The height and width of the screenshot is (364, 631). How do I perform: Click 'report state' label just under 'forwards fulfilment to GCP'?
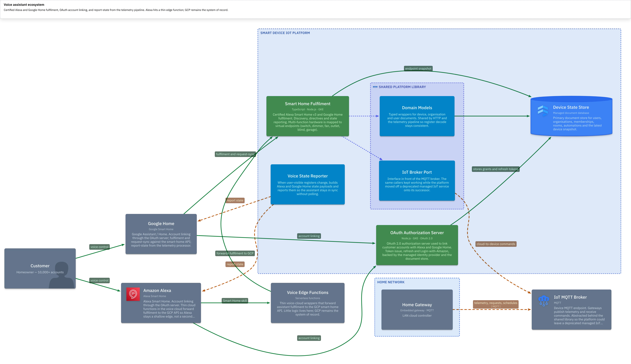[x=235, y=264]
